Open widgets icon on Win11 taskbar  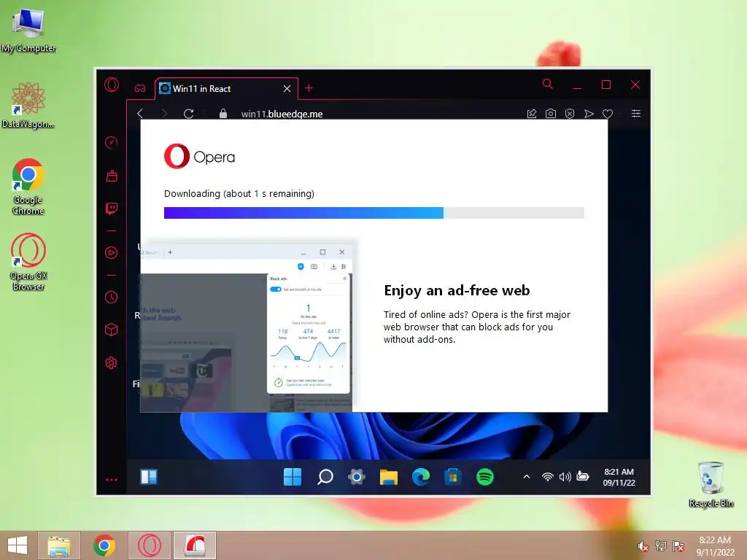[149, 477]
